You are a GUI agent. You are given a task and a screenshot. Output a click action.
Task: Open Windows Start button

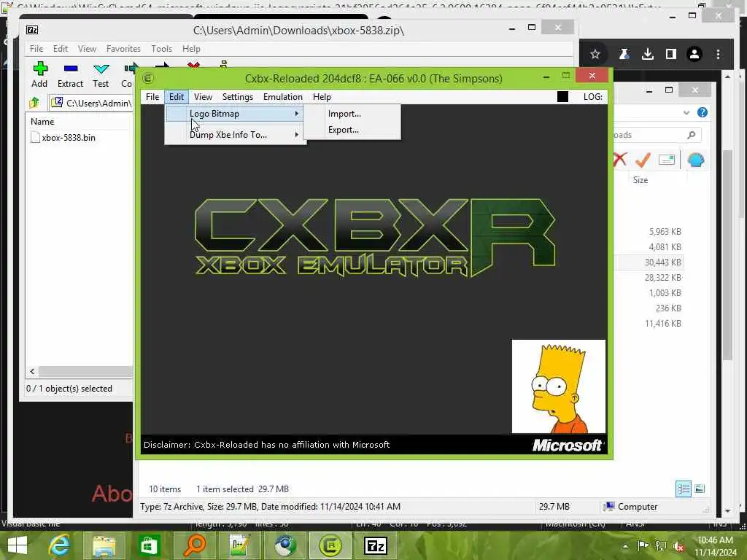click(18, 545)
